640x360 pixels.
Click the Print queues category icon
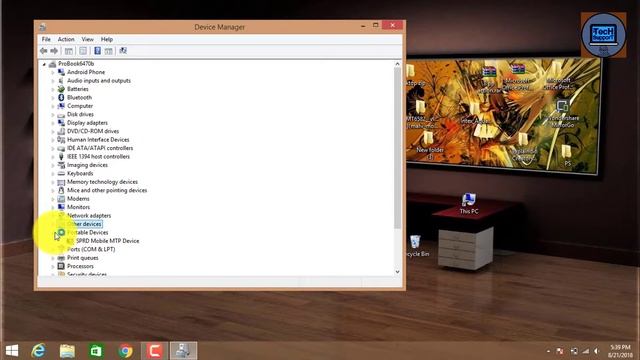[x=61, y=258]
